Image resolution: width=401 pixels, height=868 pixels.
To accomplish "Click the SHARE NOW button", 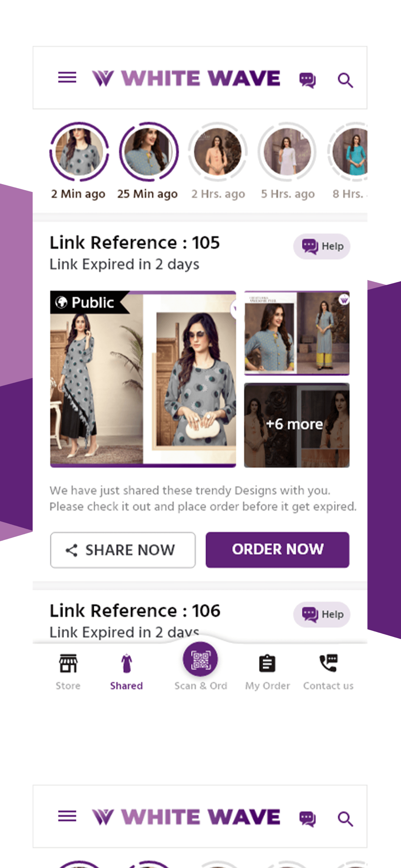I will (123, 550).
